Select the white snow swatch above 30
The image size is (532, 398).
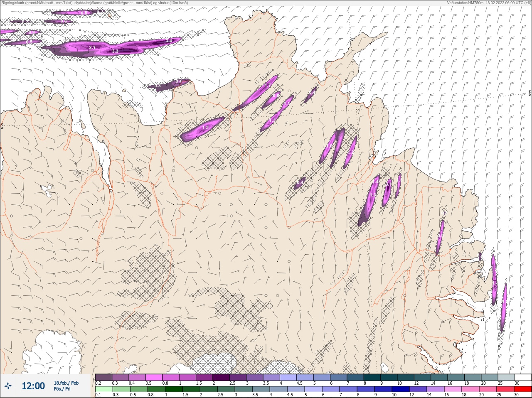[x=523, y=377]
